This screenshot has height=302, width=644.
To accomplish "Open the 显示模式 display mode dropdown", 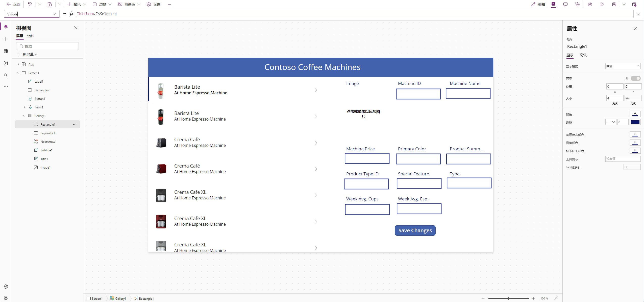I will pos(623,66).
